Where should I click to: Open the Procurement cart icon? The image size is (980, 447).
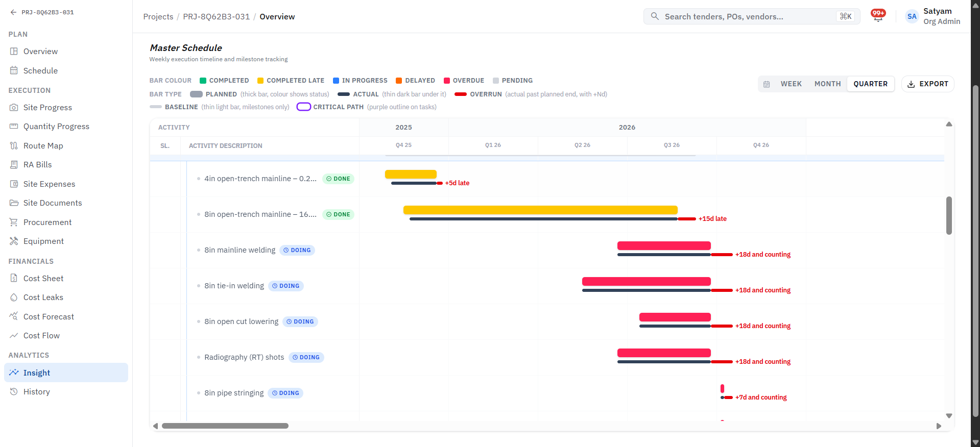(x=14, y=222)
